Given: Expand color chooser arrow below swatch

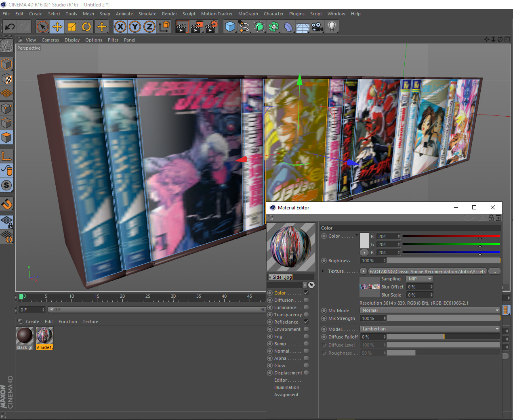Looking at the screenshot, I should click(x=364, y=253).
